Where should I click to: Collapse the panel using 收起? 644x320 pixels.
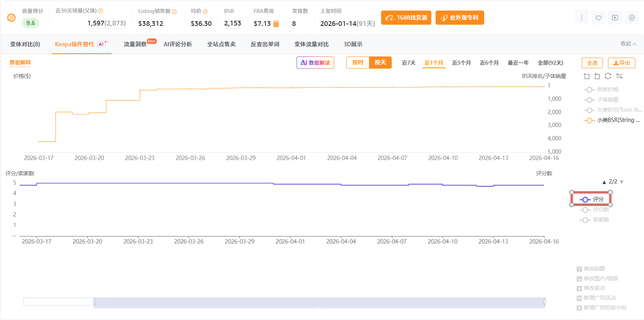[628, 44]
